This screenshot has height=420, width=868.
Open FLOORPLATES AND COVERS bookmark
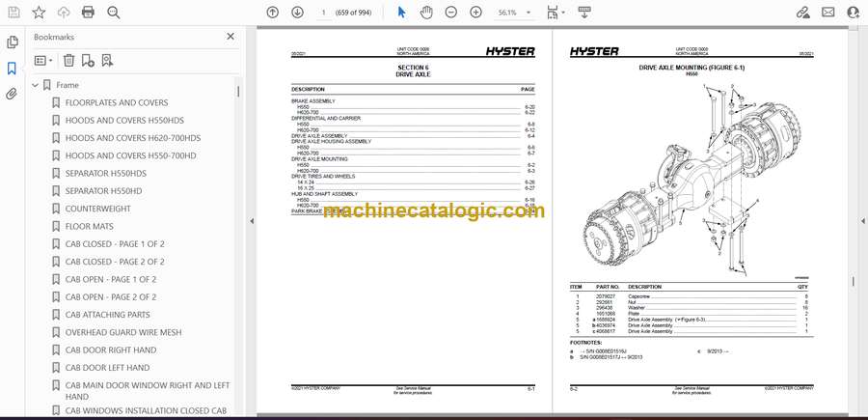coord(117,102)
